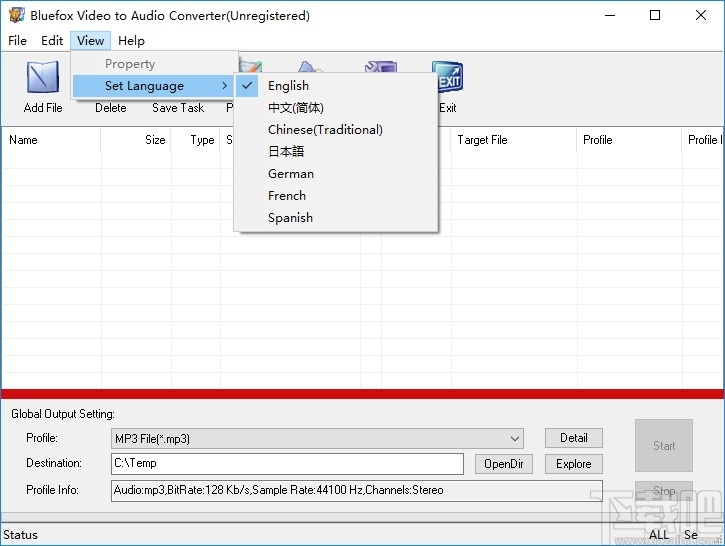This screenshot has width=725, height=546.
Task: Click the Profile Info text field
Action: coord(356,491)
